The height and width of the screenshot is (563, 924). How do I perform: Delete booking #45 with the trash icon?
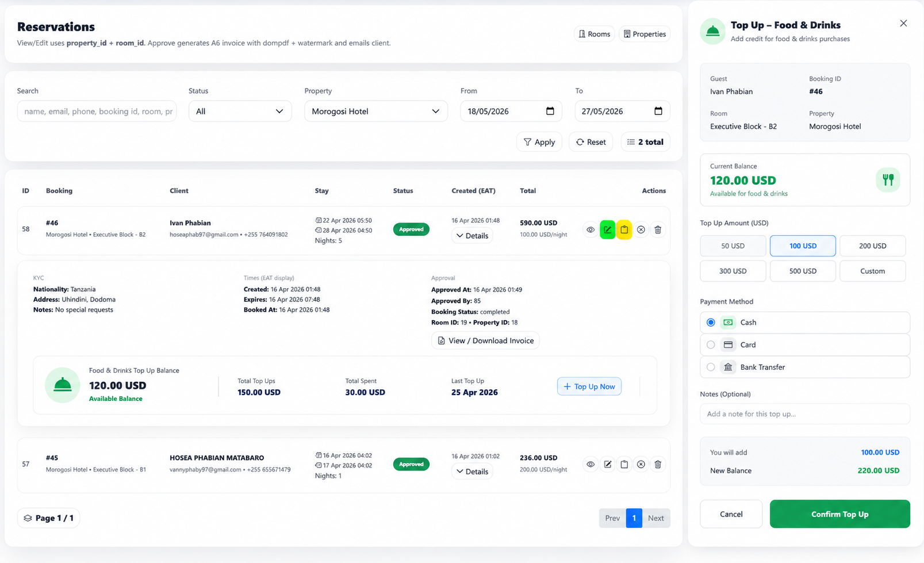click(658, 464)
